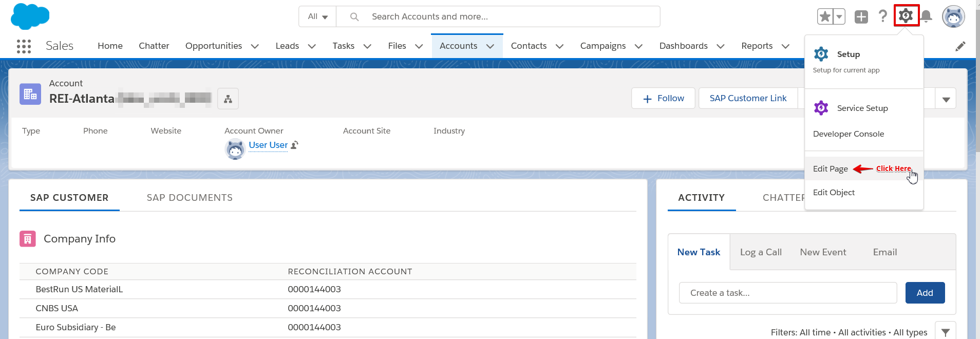Image resolution: width=980 pixels, height=339 pixels.
Task: Expand the Campaigns tab chevron
Action: [639, 46]
